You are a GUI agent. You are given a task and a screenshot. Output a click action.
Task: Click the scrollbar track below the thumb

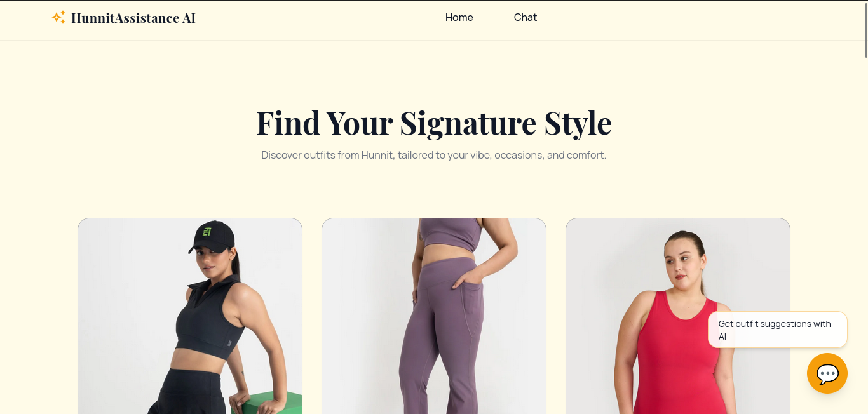click(865, 235)
